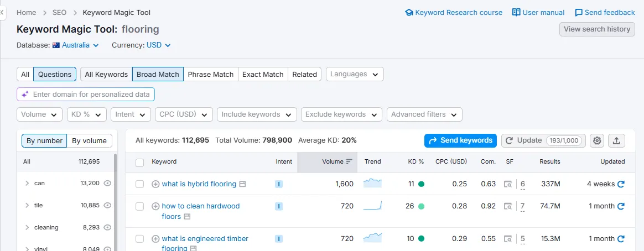The width and height of the screenshot is (644, 251).
Task: Refresh 'what is engineered timber flooring' row data
Action: pyautogui.click(x=621, y=239)
